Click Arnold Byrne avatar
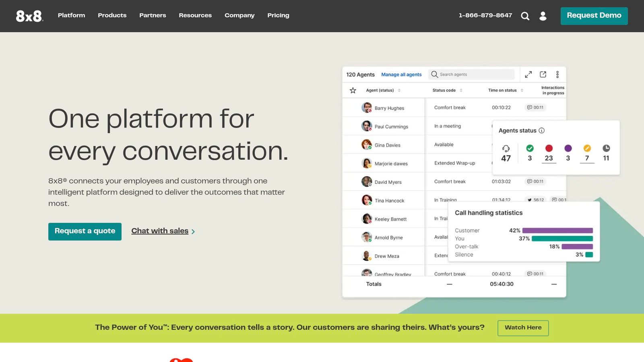This screenshot has height=362, width=644. tap(367, 237)
